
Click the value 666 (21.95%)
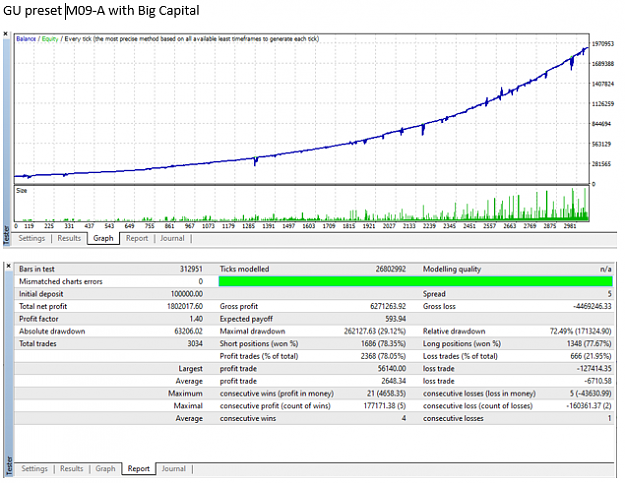[591, 356]
